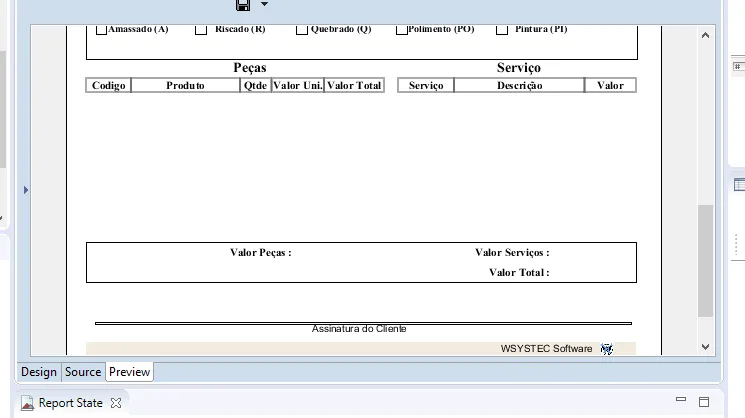The width and height of the screenshot is (745, 418).
Task: Click the vertical scrollbar thumb
Action: (x=706, y=261)
